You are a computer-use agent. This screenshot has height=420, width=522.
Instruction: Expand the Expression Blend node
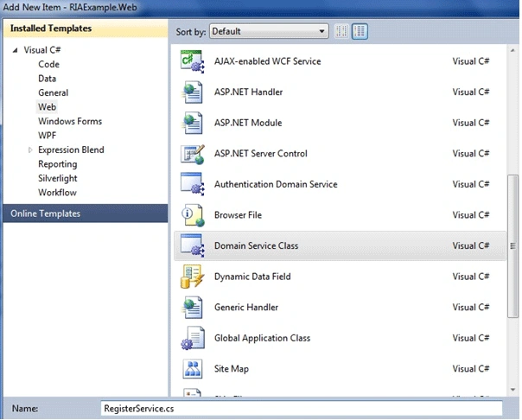(x=30, y=150)
